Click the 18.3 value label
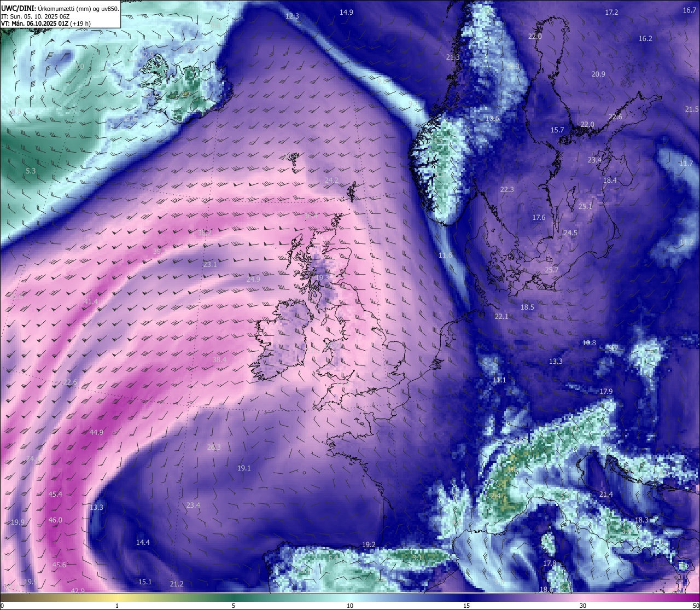The width and height of the screenshot is (700, 610). tap(641, 520)
